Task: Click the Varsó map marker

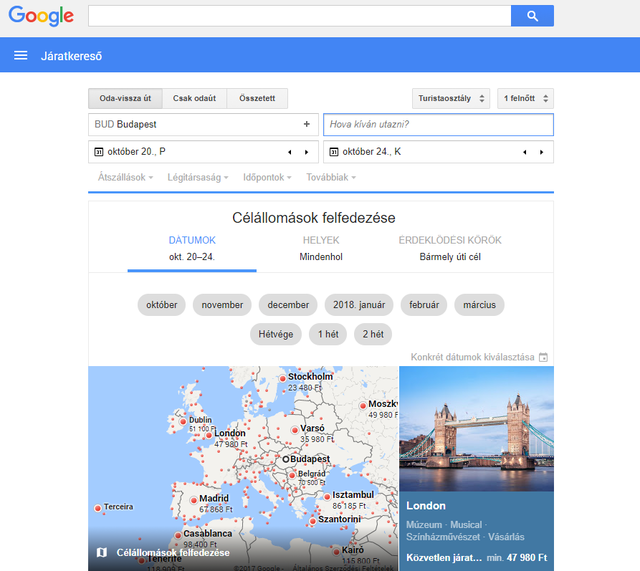Action: click(295, 430)
